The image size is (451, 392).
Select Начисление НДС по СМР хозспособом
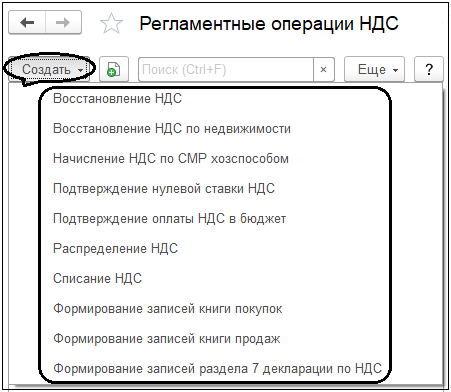point(171,159)
